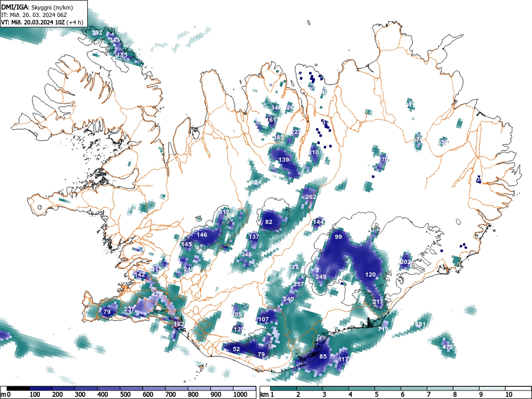The image size is (532, 399).
Task: Click the teal swatch between km 5 and 6
Action: coord(388,388)
